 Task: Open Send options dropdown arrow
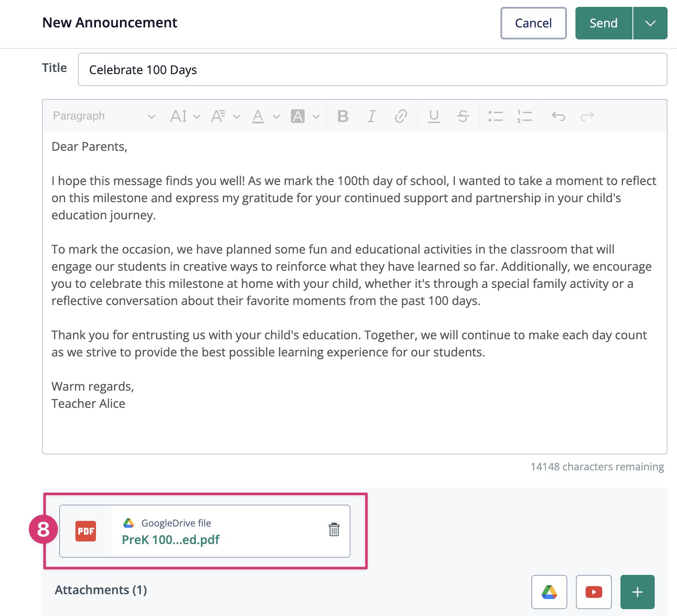click(x=650, y=23)
